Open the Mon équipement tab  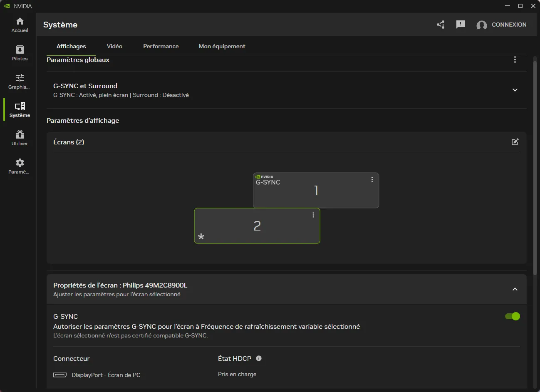(222, 46)
